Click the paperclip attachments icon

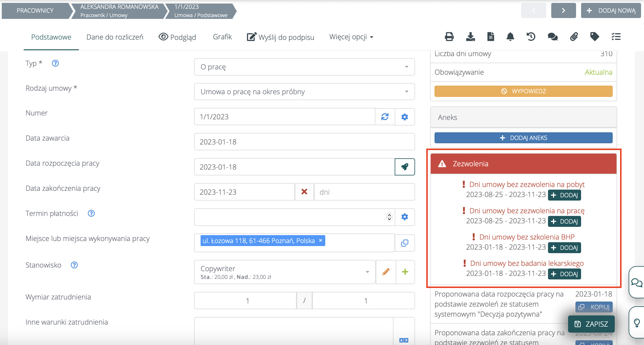574,37
